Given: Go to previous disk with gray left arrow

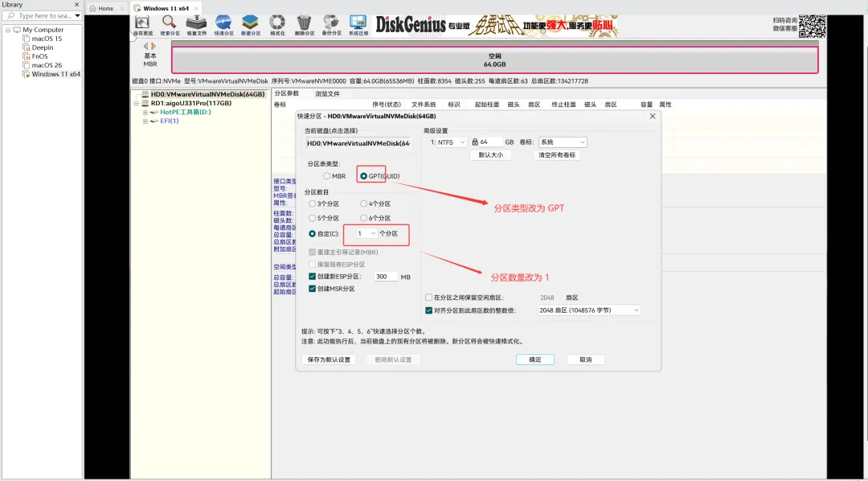Looking at the screenshot, I should click(145, 47).
